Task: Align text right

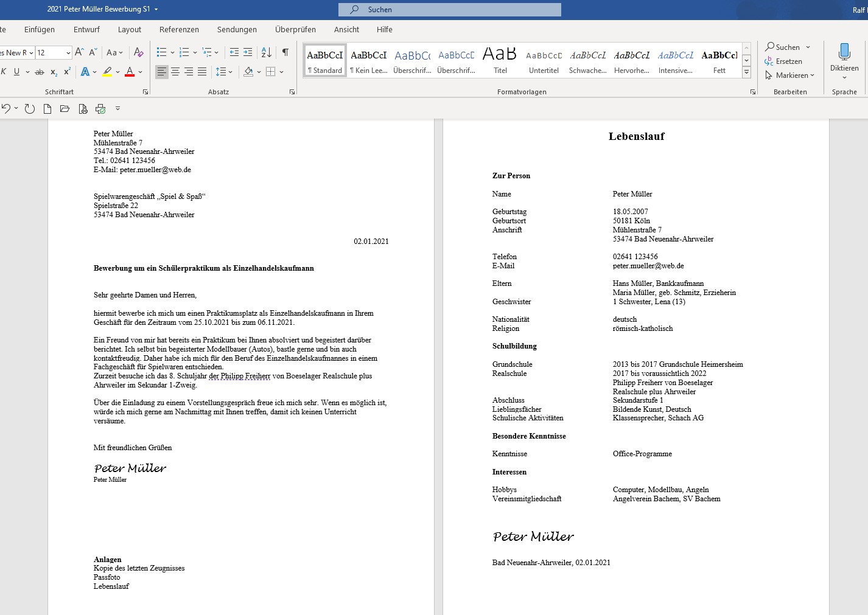Action: [189, 72]
